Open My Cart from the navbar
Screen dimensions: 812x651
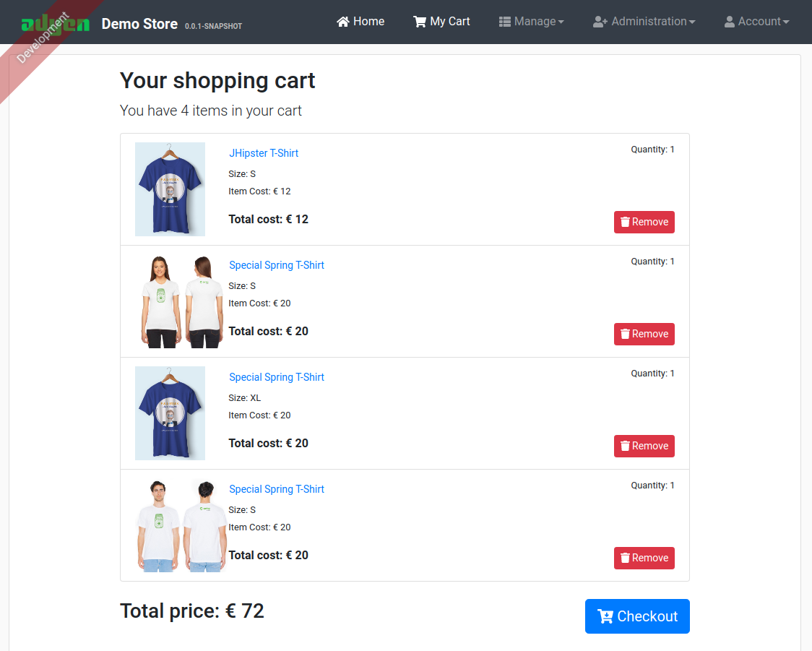pyautogui.click(x=441, y=22)
